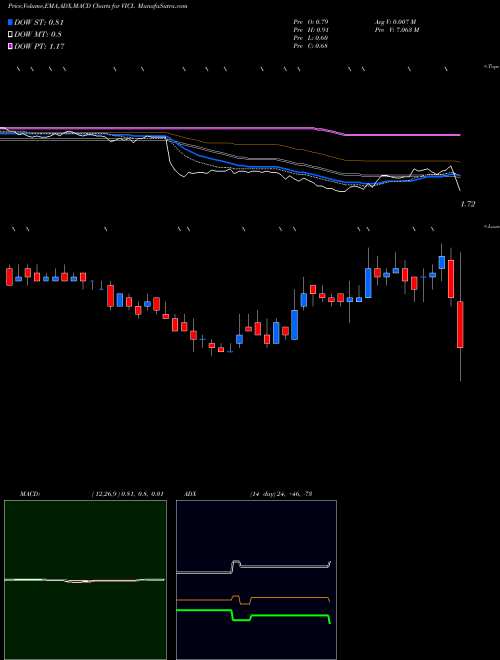Click the blue DOW ST legend swatch
This screenshot has width=500, height=660.
pos(10,22)
